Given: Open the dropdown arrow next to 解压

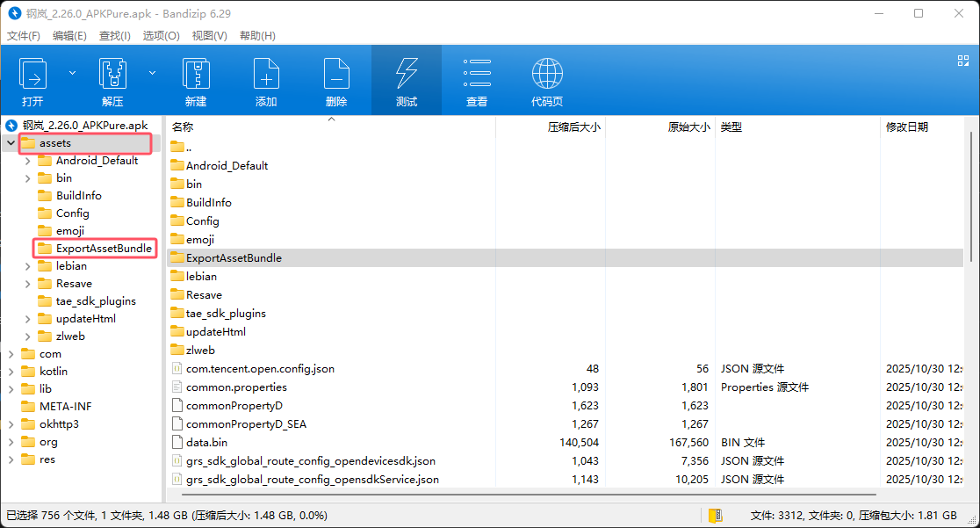Looking at the screenshot, I should click(x=153, y=73).
